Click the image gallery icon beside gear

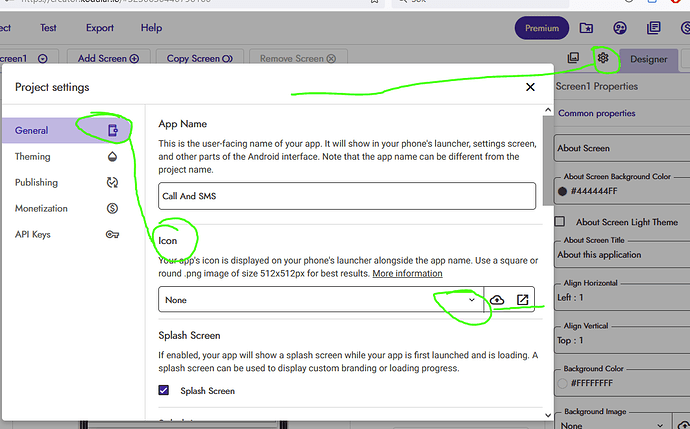[x=573, y=59]
